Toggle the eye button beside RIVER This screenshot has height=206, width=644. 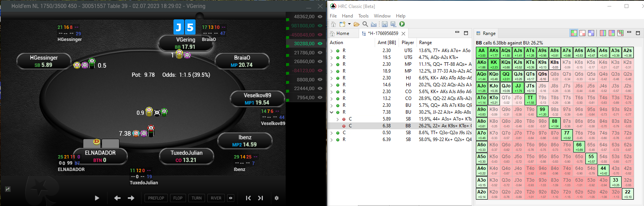[231, 198]
